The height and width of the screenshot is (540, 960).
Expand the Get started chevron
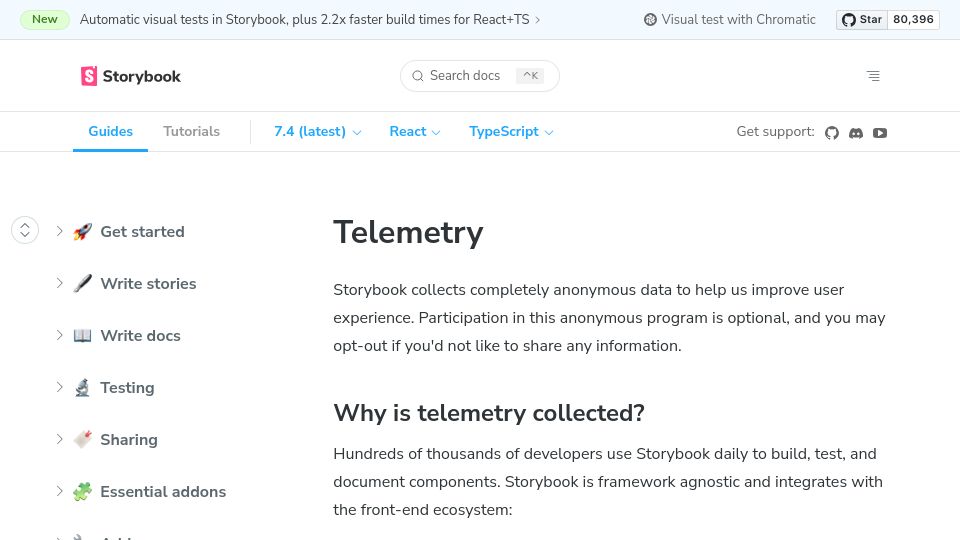point(59,231)
